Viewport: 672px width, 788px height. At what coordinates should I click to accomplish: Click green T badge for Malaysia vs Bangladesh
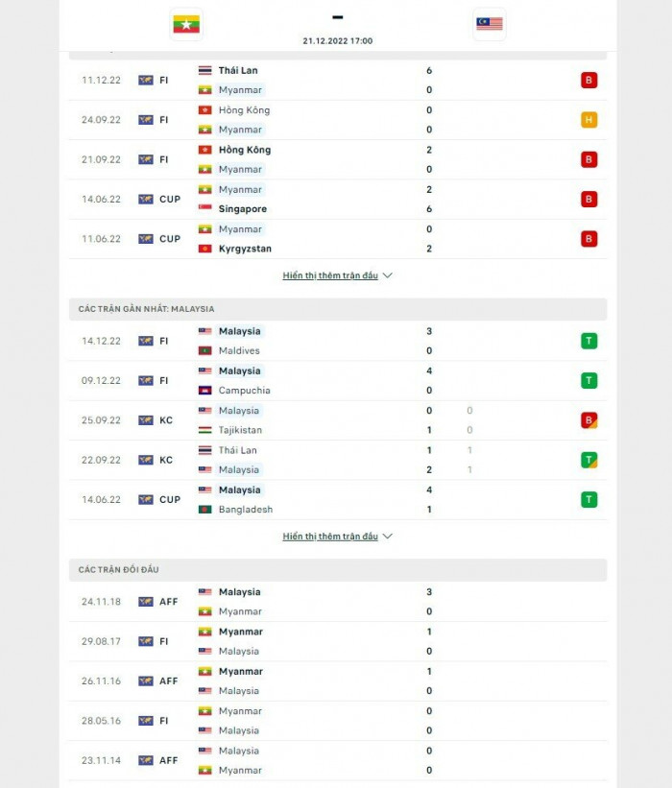[x=588, y=499]
